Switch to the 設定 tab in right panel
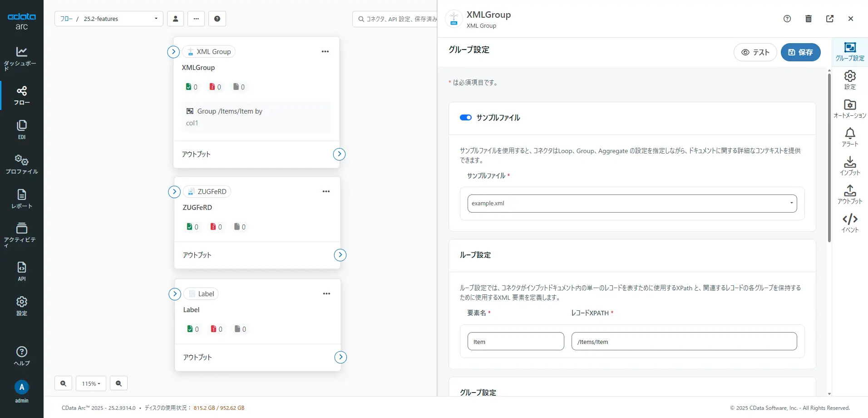 click(x=850, y=80)
